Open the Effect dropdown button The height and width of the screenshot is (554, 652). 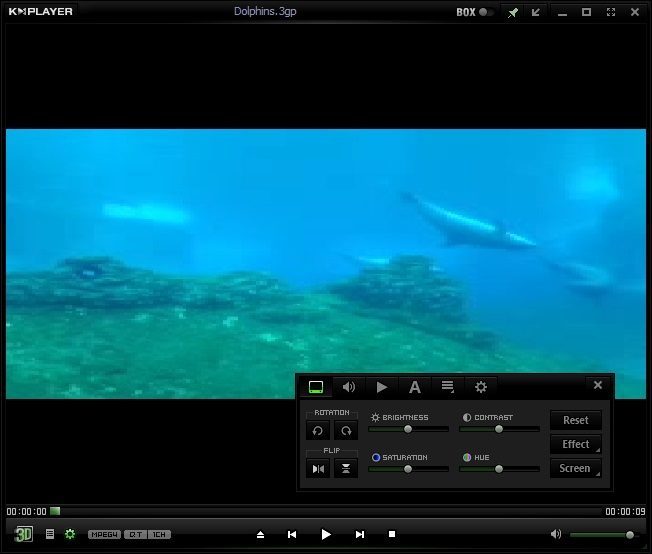tap(575, 444)
